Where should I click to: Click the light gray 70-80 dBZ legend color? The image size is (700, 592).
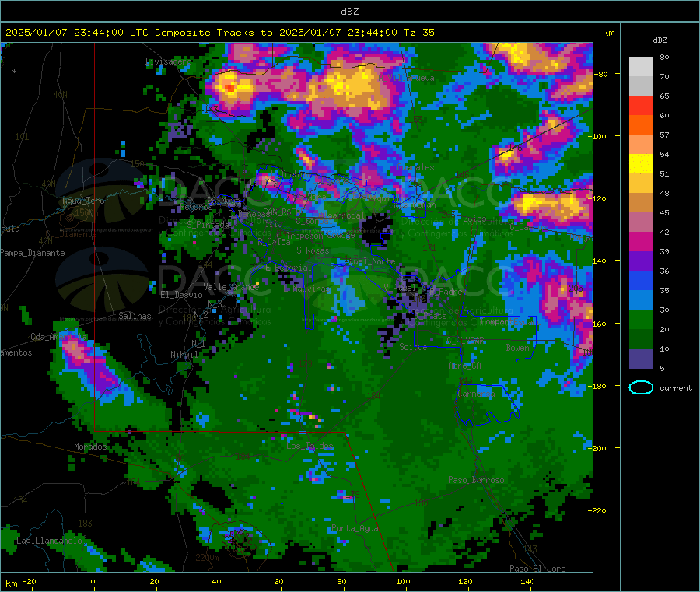pyautogui.click(x=641, y=67)
